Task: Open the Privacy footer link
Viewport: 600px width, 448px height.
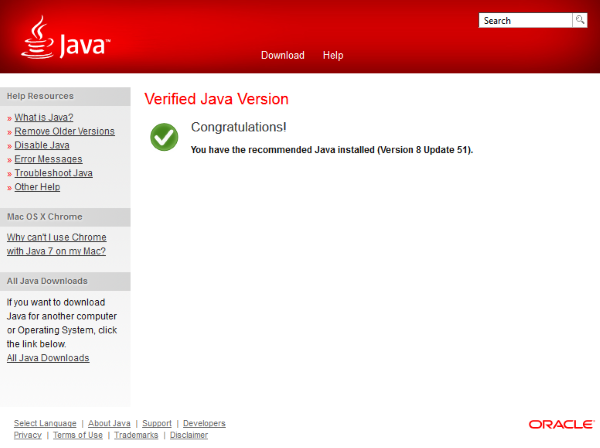Action: pos(28,435)
